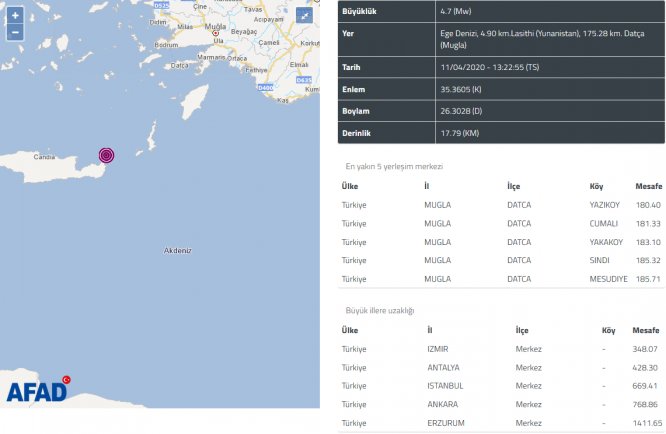Click the Köy header in nearest settlements table
The width and height of the screenshot is (666, 434).
[x=596, y=186]
